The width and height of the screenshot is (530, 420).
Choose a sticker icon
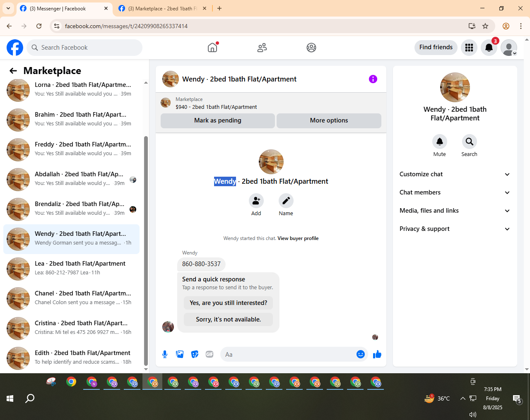pyautogui.click(x=195, y=354)
